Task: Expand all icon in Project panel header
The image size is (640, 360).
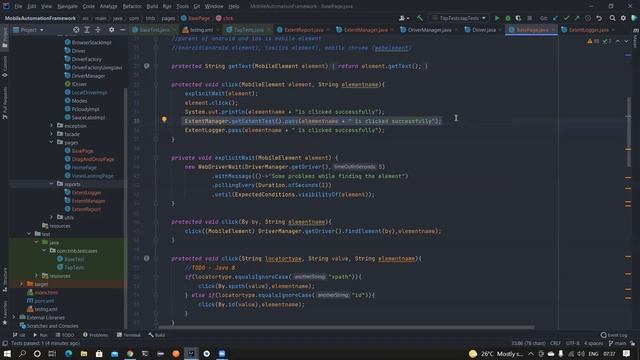Action: point(87,30)
